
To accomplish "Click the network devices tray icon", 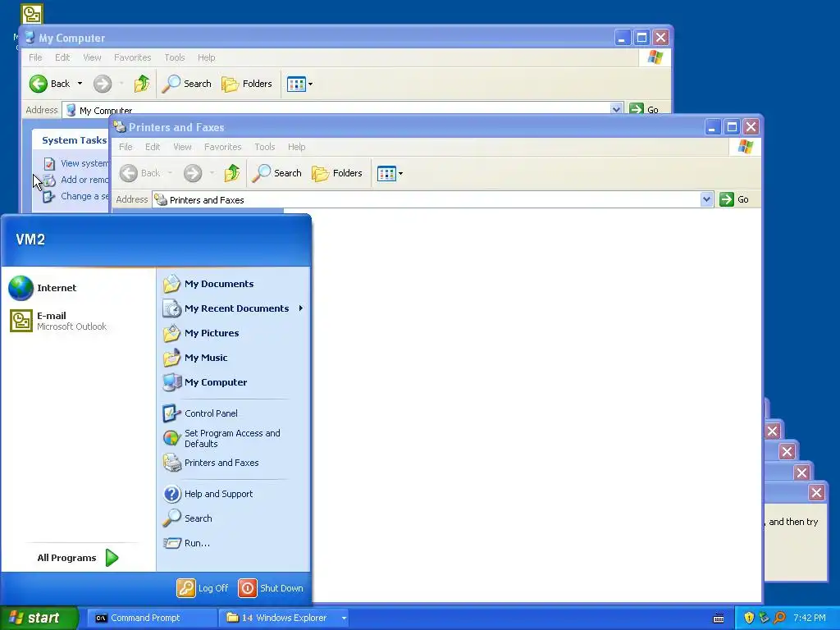I will [765, 618].
